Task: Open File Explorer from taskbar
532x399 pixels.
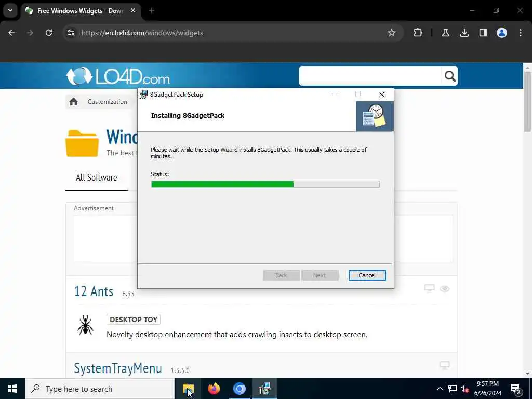Action: tap(188, 389)
